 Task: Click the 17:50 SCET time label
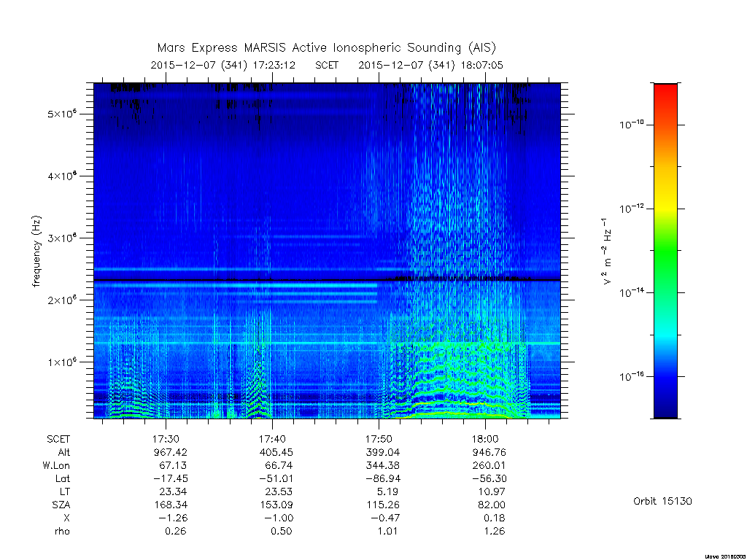coord(379,439)
